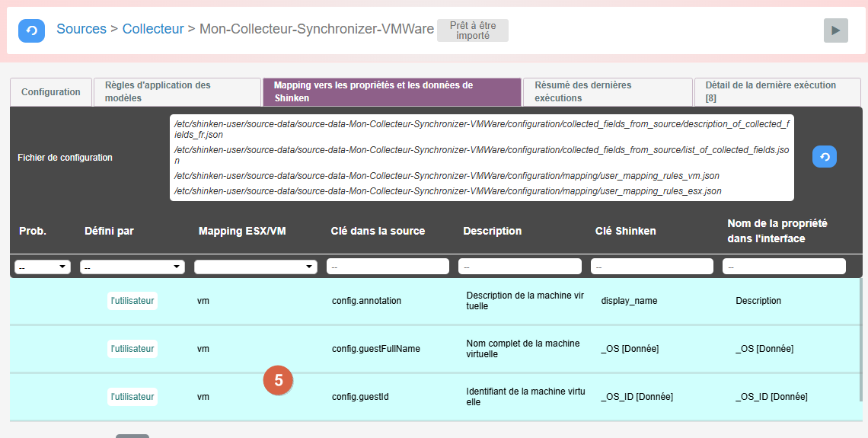Screen dimensions: 868x438
Task: Click the Clé Shinken filter field
Action: pyautogui.click(x=652, y=267)
